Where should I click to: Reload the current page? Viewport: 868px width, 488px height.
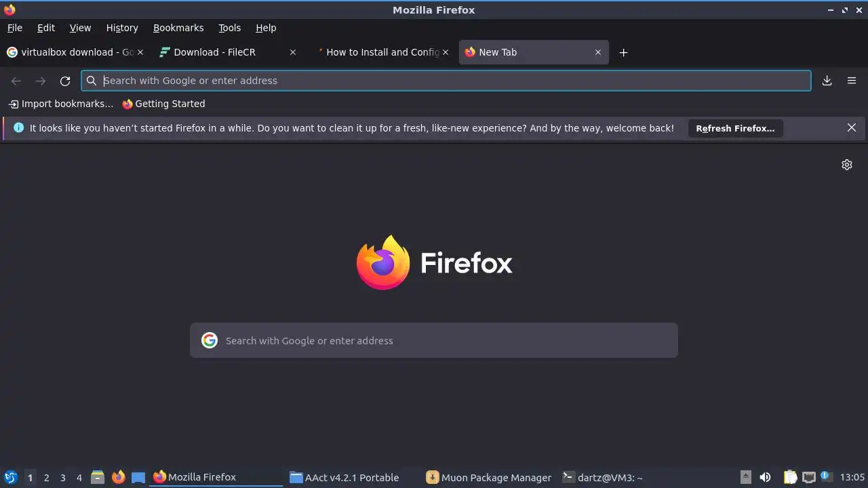coord(65,81)
